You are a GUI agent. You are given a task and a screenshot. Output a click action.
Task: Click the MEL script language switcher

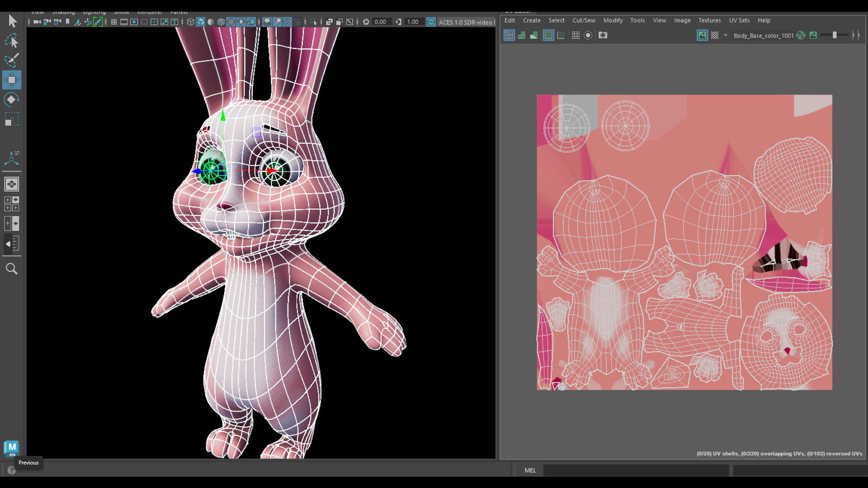point(530,470)
